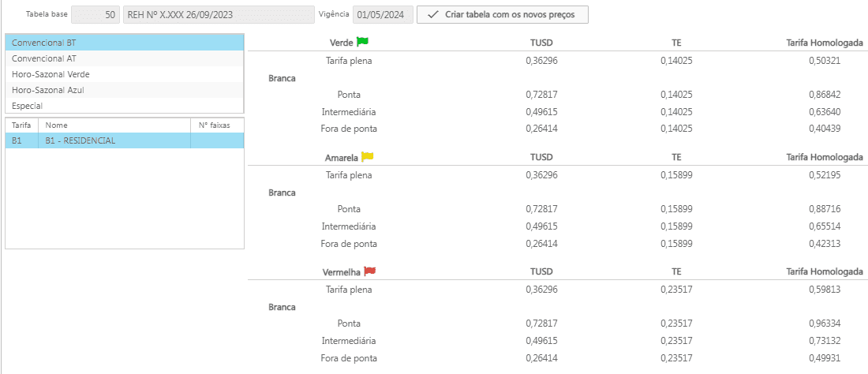Screen dimensions: 868x374
Task: Click the green Verde flag icon
Action: 362,42
